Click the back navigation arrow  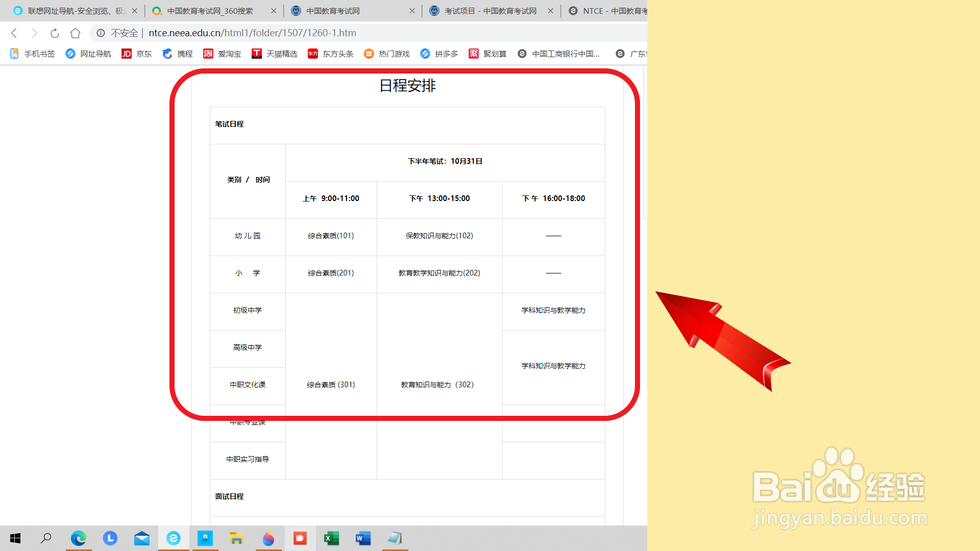[x=14, y=33]
